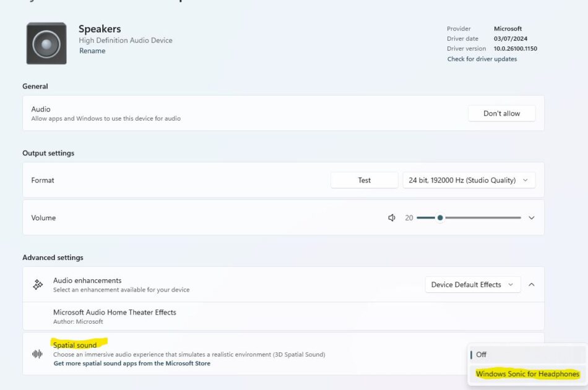
Task: Click the Spatial sound waveform icon
Action: point(37,353)
